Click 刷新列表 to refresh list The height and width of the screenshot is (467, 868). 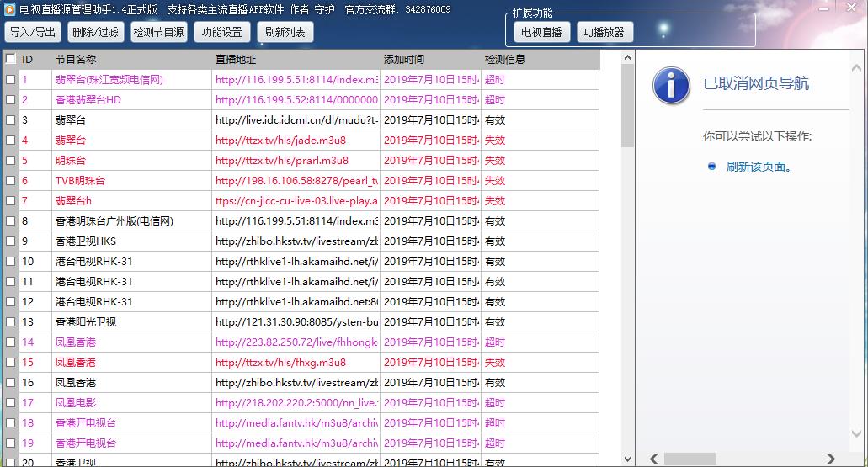pyautogui.click(x=285, y=32)
